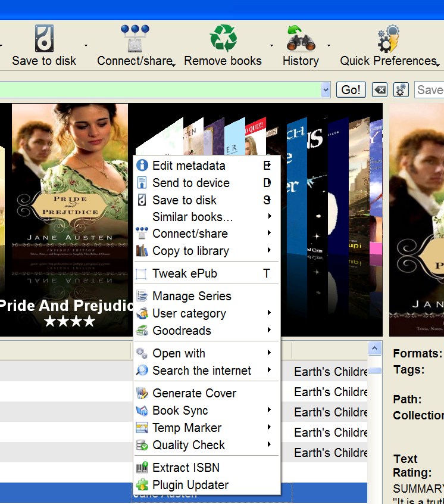
Task: Choose Edit metadata from the context menu
Action: coord(207,165)
